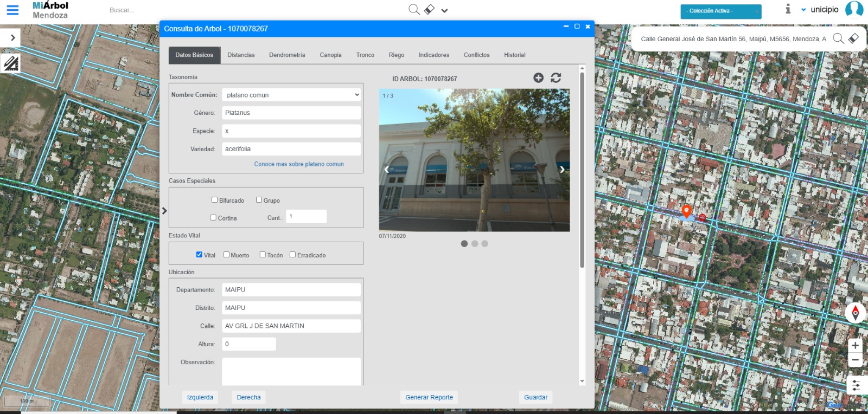Switch to the Tronco tab
Screen dimensions: 868x414
[x=365, y=55]
